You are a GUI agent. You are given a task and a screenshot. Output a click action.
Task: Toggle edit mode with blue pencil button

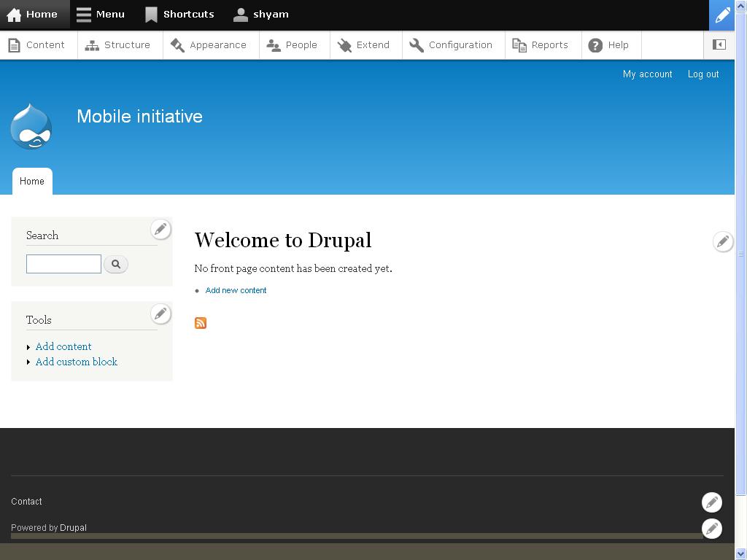(721, 15)
